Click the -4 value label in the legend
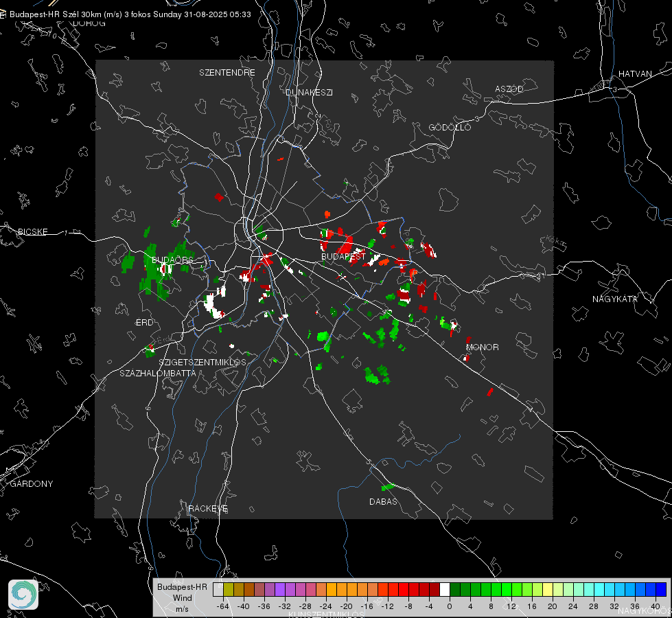Image resolution: width=672 pixels, height=618 pixels. click(429, 606)
